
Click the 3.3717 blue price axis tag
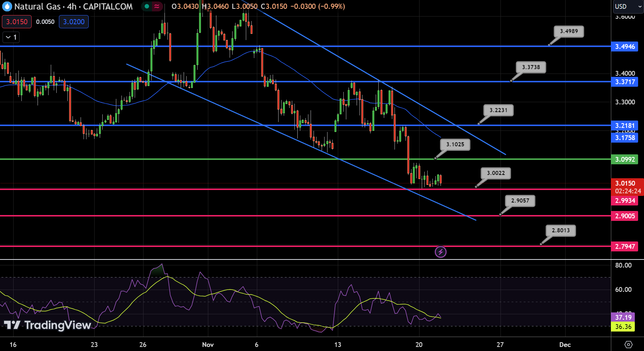click(625, 82)
